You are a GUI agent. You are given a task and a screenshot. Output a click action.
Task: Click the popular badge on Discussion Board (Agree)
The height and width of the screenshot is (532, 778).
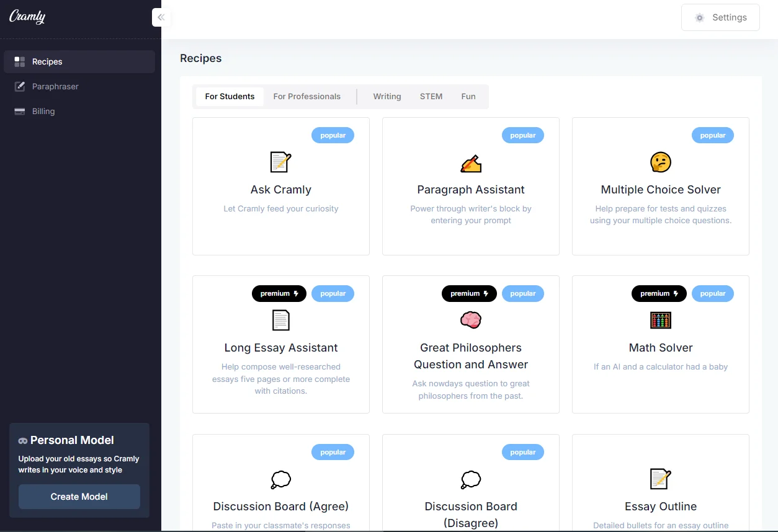point(333,452)
